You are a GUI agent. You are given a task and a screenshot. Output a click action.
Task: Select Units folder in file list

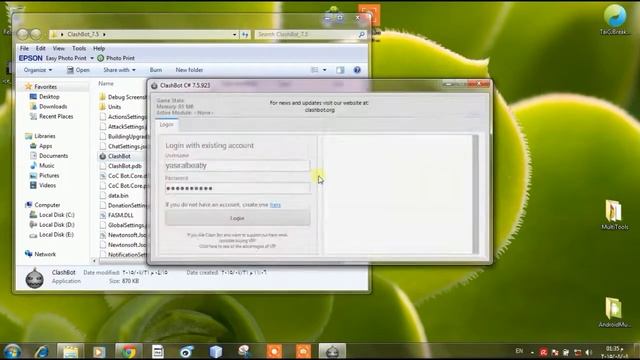[x=114, y=107]
